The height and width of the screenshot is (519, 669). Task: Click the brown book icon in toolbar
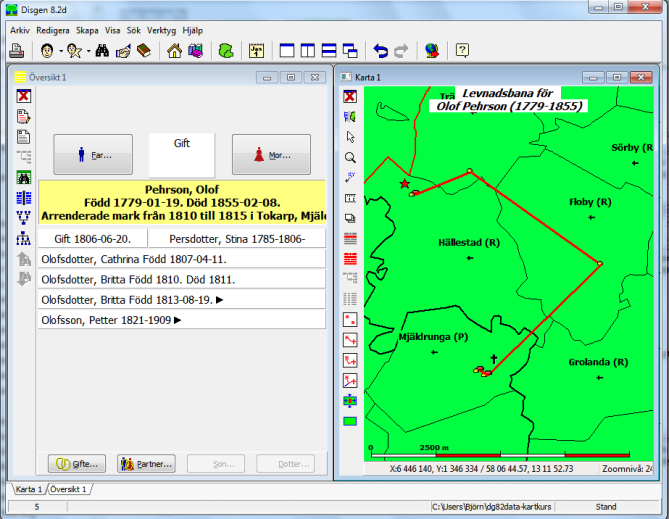coord(144,51)
